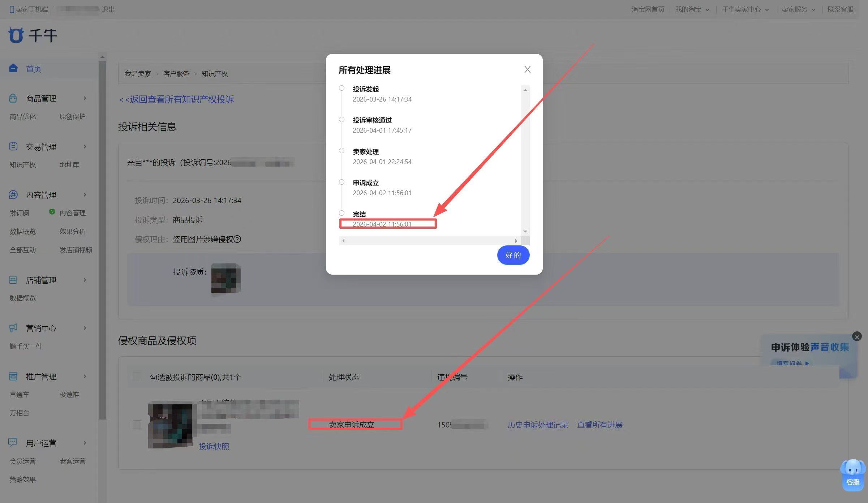Click the 营销中心 megaphone icon
868x503 pixels.
[13, 328]
